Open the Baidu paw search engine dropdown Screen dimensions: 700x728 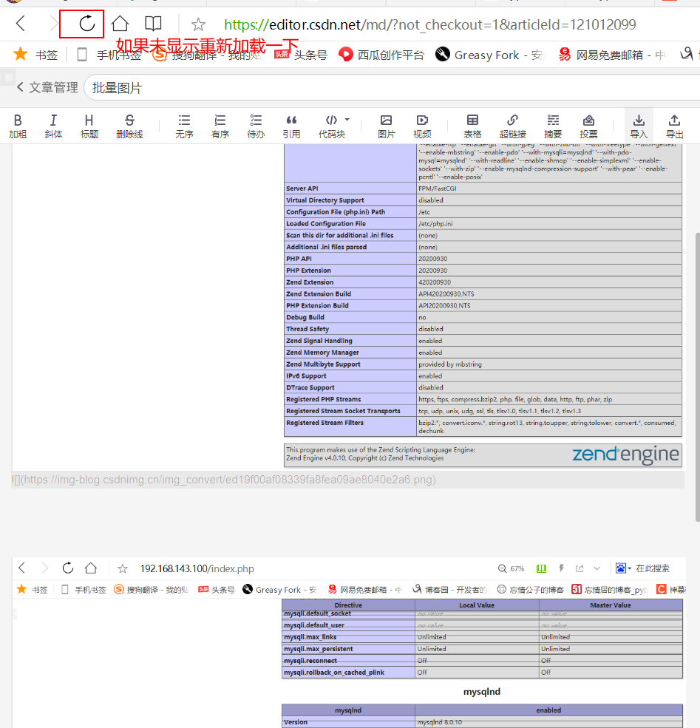pyautogui.click(x=623, y=568)
